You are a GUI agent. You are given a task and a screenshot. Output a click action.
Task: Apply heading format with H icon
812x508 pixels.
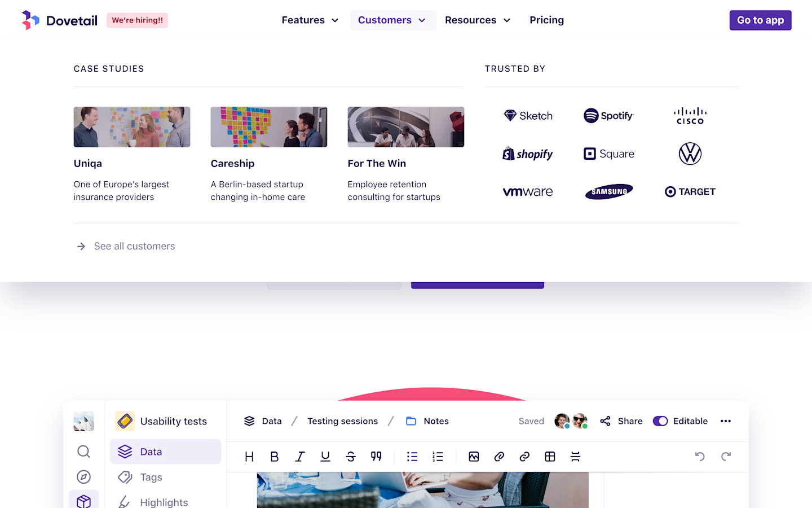pos(249,457)
